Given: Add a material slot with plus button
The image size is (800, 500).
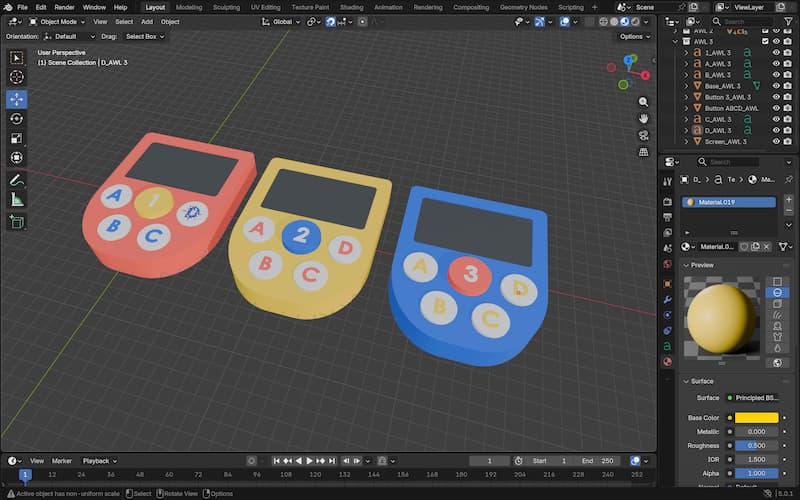Looking at the screenshot, I should [x=789, y=199].
